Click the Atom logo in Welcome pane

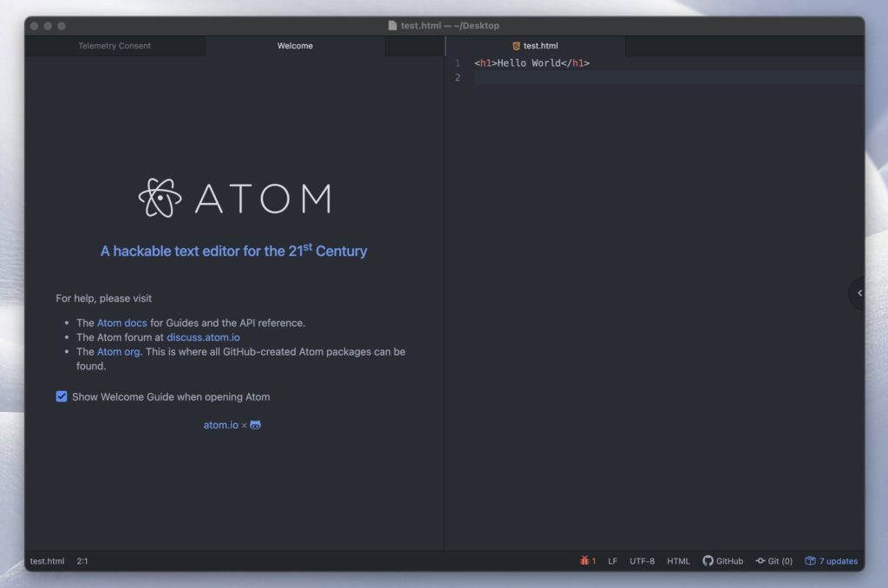[235, 198]
